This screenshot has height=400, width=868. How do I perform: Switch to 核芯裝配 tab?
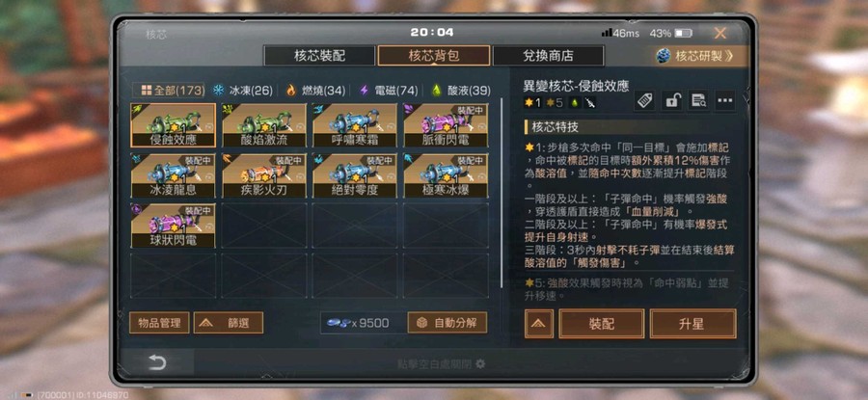[319, 56]
